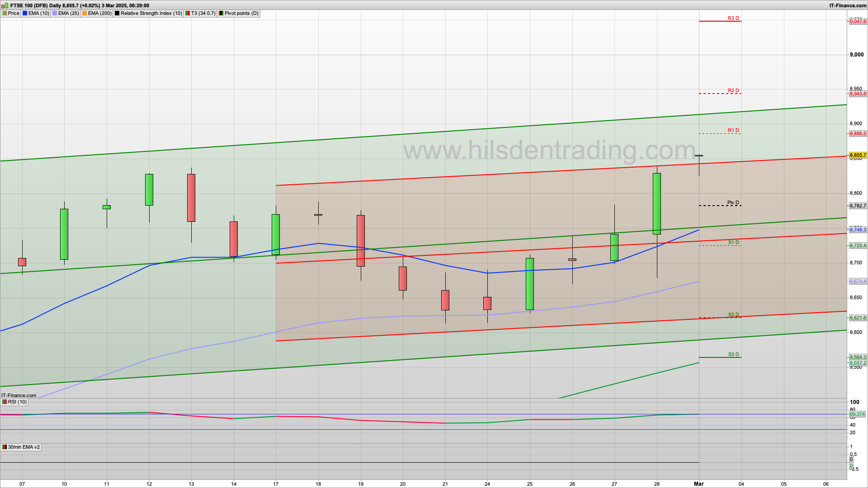Click the blue EMA (10) legend swatch
The height and width of the screenshot is (488, 868).
pos(25,14)
